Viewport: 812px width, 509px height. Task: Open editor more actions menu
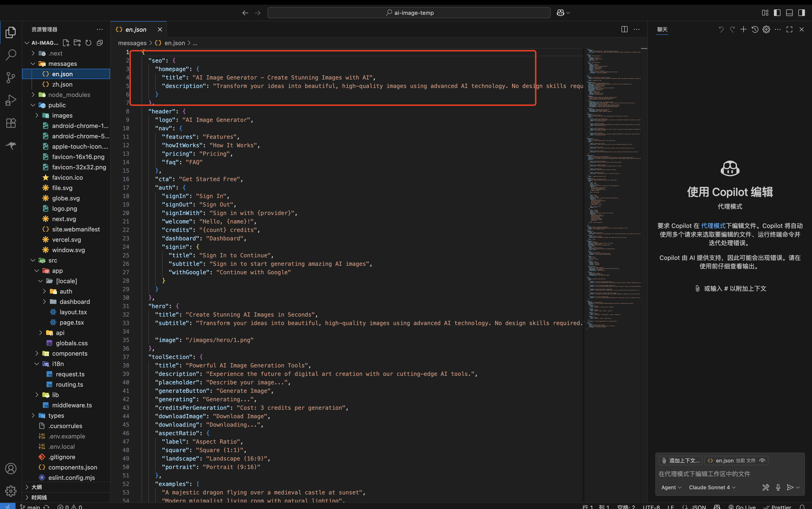[636, 29]
